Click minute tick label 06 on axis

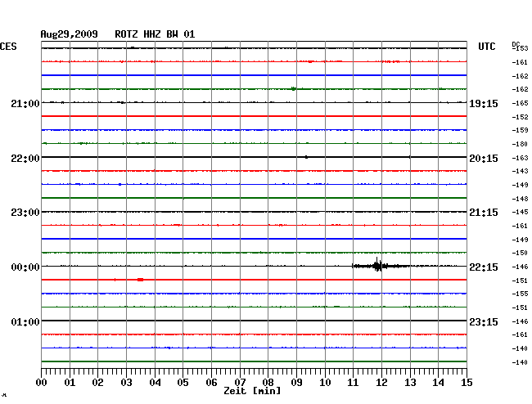[x=211, y=382]
